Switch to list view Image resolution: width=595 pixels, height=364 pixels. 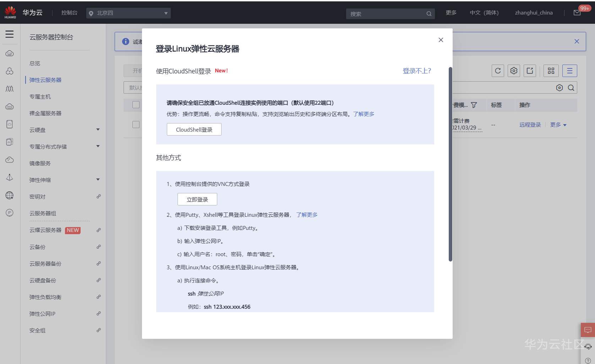(570, 71)
